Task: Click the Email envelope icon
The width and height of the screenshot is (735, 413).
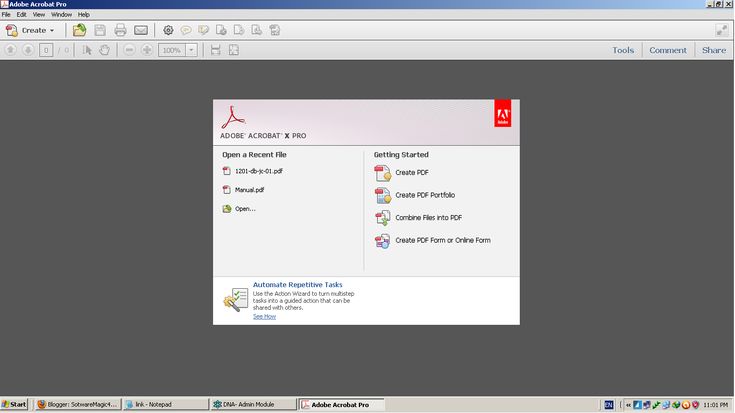Action: click(x=141, y=30)
